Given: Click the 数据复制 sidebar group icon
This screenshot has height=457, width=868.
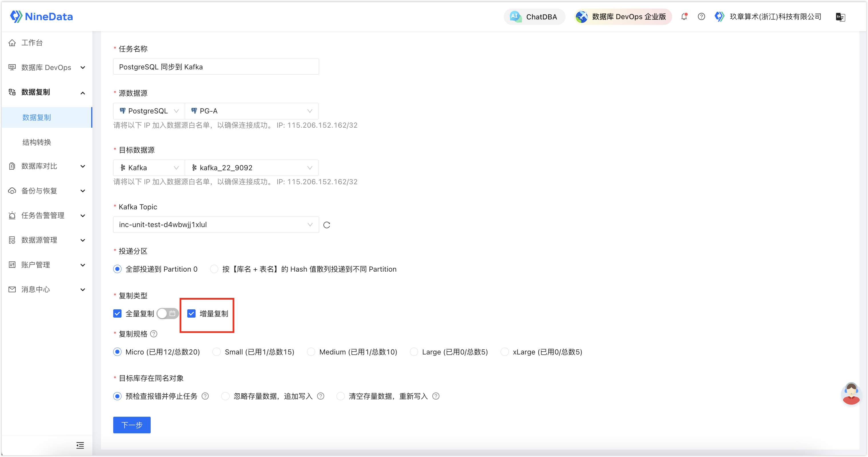Looking at the screenshot, I should pyautogui.click(x=12, y=92).
